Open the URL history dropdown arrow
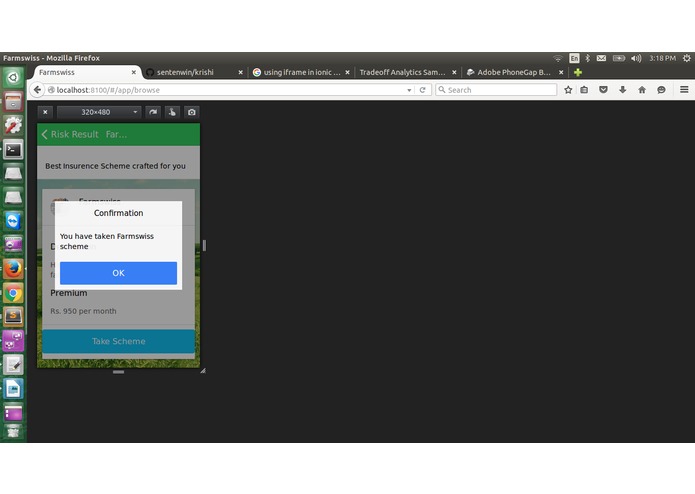The image size is (695, 494). tap(409, 90)
